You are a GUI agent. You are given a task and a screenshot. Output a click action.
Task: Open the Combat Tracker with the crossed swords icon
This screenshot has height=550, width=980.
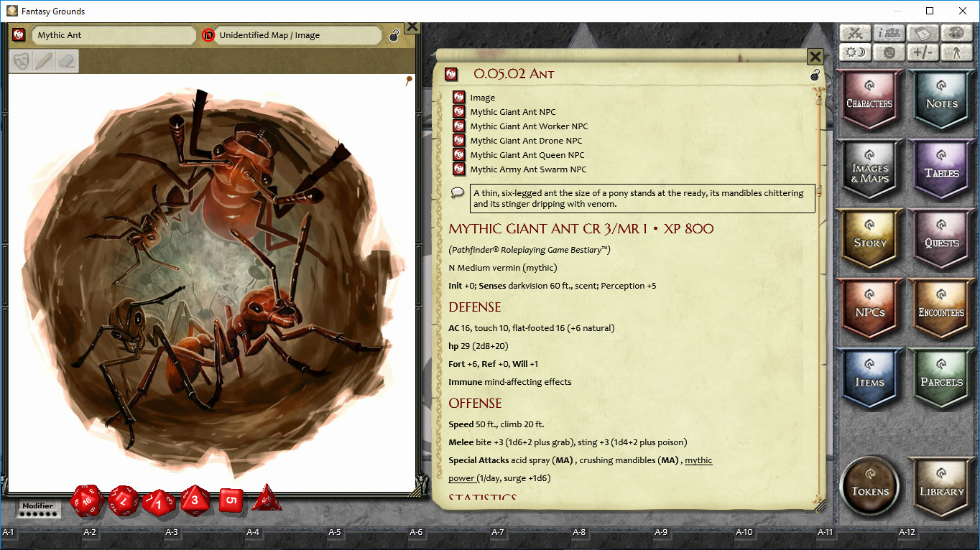point(854,34)
